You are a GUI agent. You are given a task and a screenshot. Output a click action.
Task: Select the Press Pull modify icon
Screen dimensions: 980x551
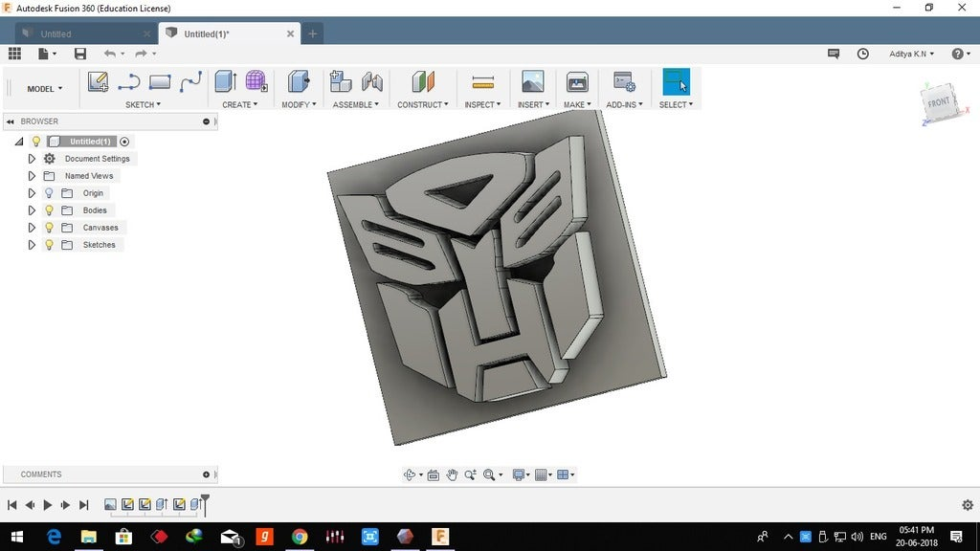click(299, 82)
